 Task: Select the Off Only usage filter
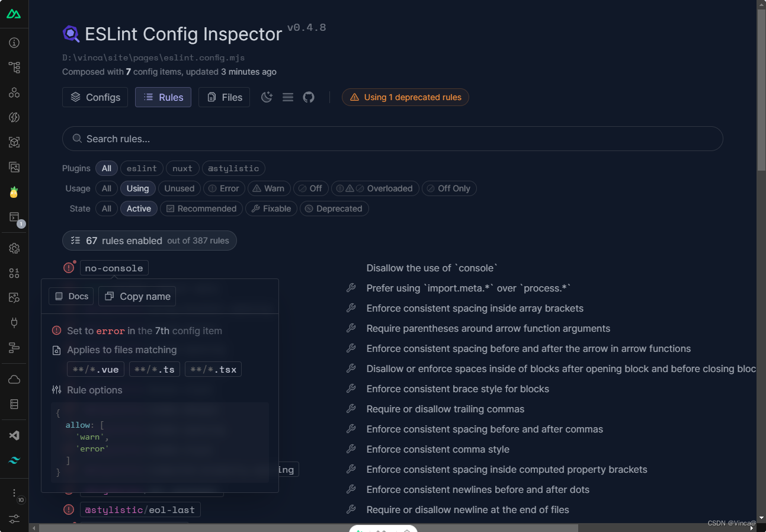[449, 188]
